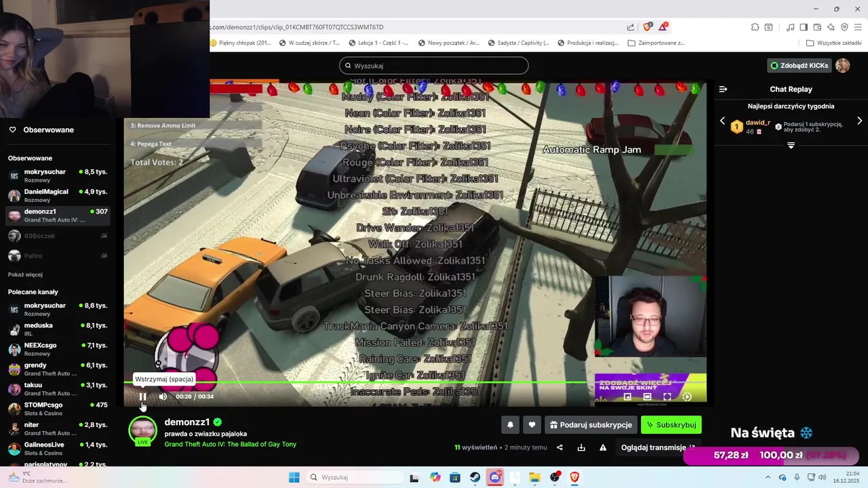Open Wszystkie zakładki bookmarks folder
This screenshot has width=868, height=488.
[x=833, y=43]
